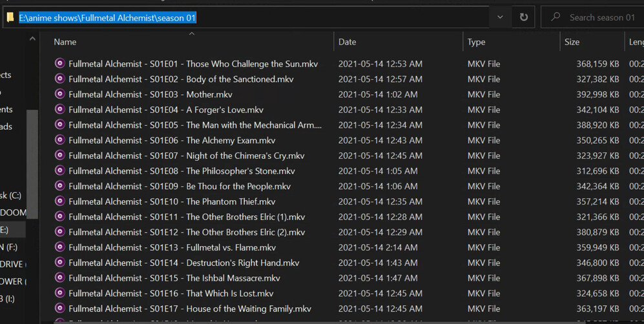Sort by the Name column header

pos(65,42)
